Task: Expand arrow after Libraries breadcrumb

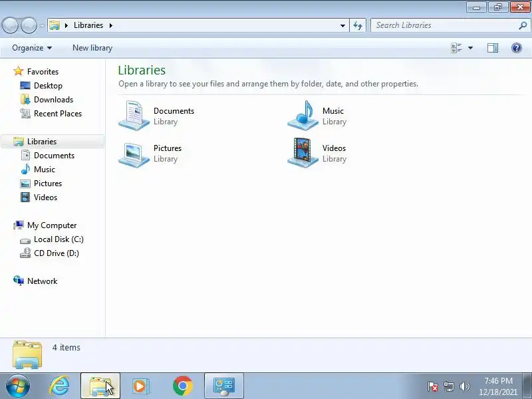Action: (x=111, y=25)
